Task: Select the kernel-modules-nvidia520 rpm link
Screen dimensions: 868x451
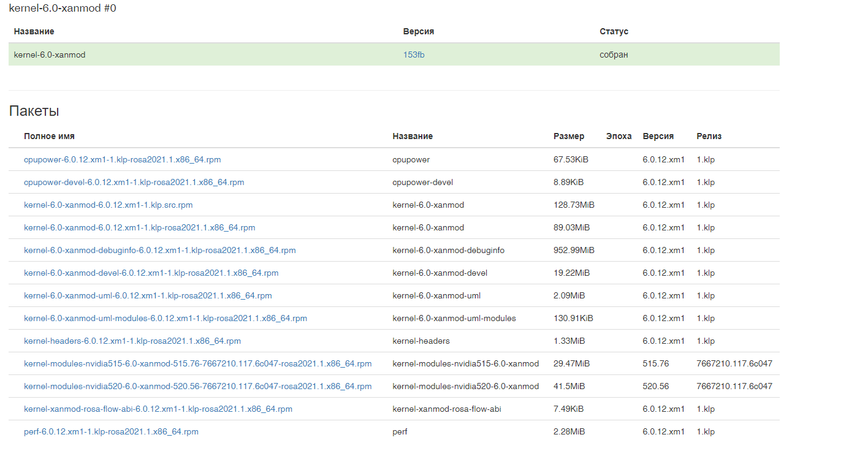Action: point(197,386)
